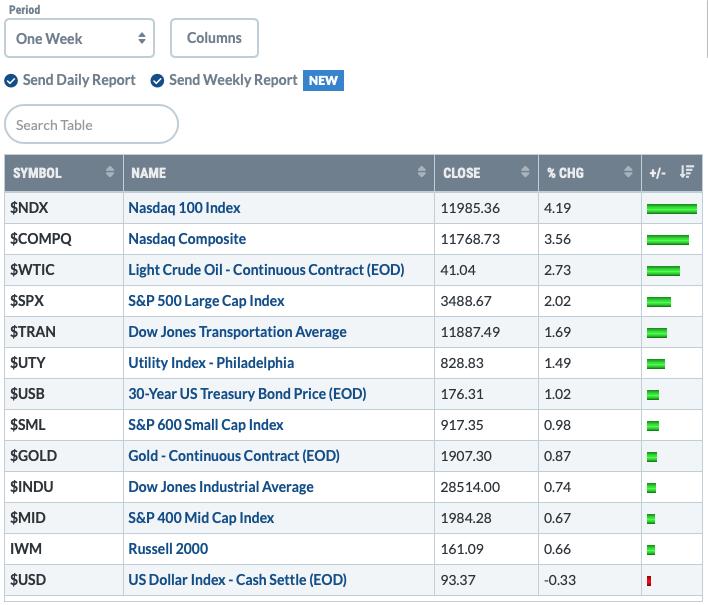This screenshot has height=605, width=708.
Task: Open 30-Year US Treasury Bond Price link
Action: pos(247,394)
